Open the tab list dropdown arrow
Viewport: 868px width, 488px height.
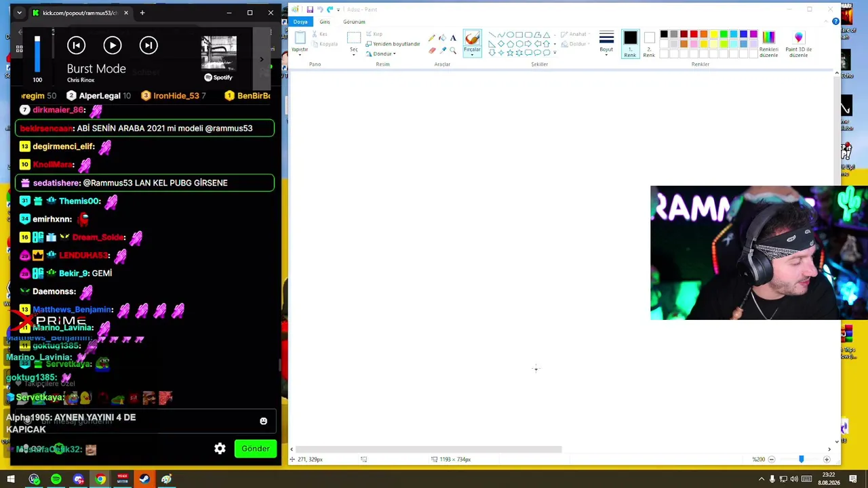[19, 13]
